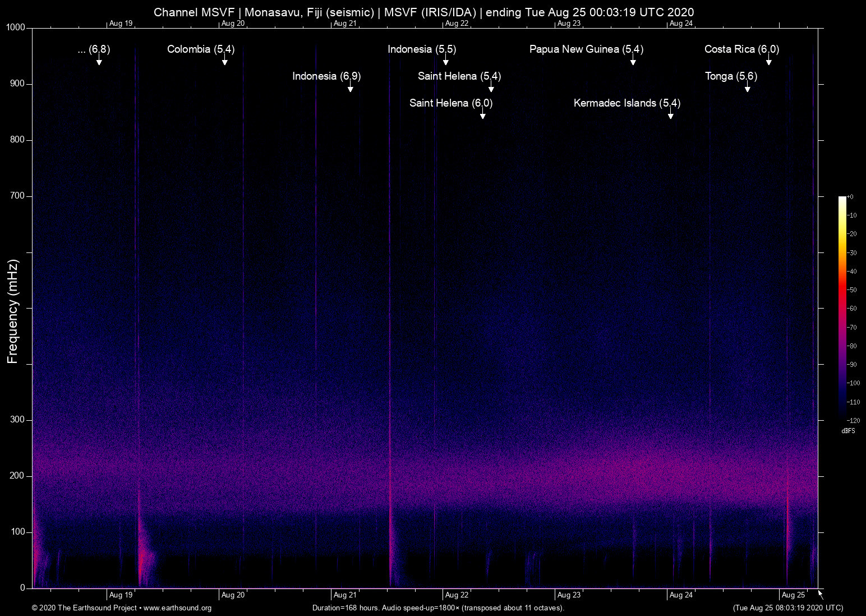Click the arrow under the ... (6.8) label
The image size is (866, 616).
[99, 61]
